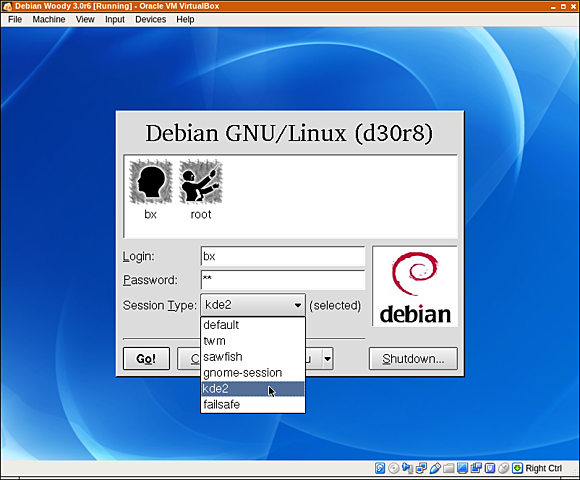Click into the Login field
Viewport: 580px width, 480px height.
pyautogui.click(x=283, y=256)
